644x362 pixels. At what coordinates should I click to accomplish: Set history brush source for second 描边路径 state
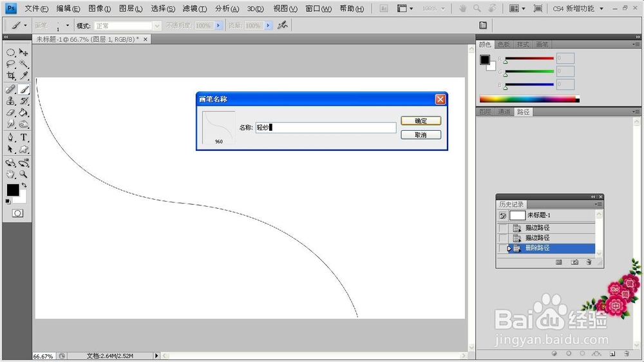[503, 238]
